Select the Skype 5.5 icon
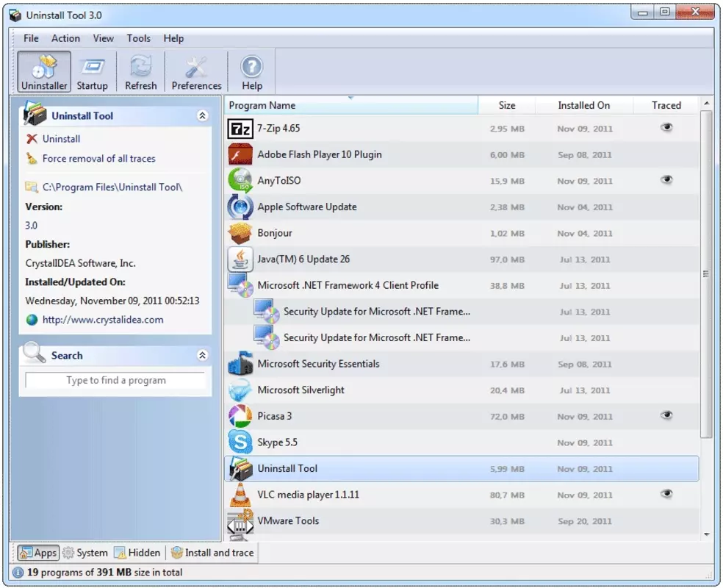Screen dimensions: 723x588 click(x=240, y=442)
